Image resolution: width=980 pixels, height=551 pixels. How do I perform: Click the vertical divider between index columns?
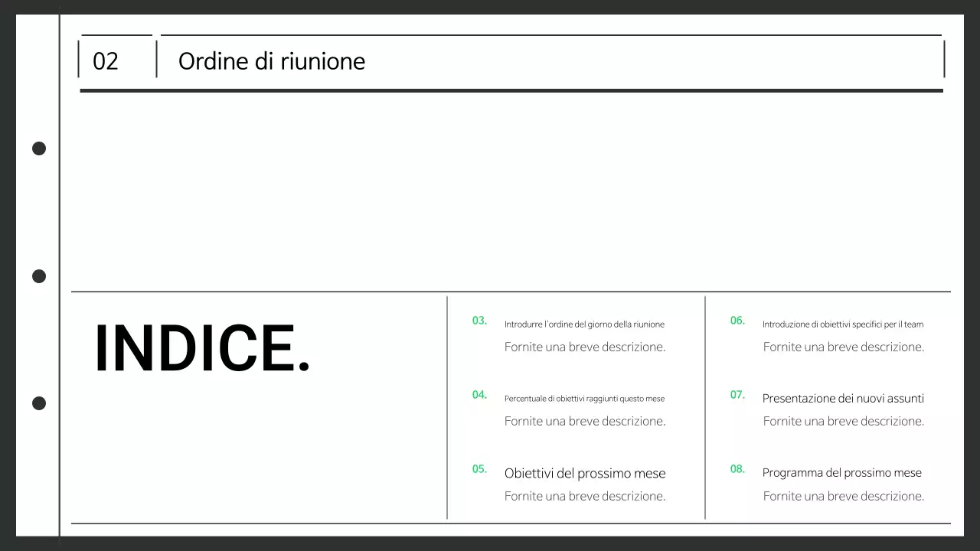(704, 406)
